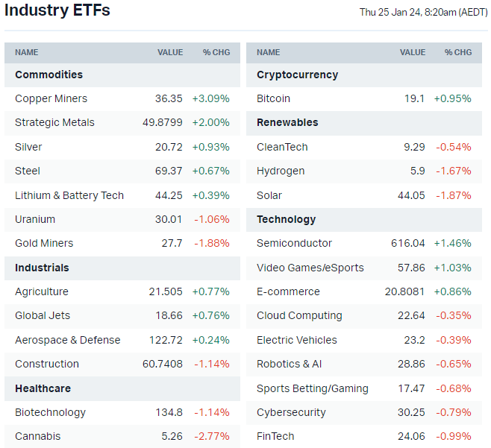Click the FinTech ETF name

point(275,436)
